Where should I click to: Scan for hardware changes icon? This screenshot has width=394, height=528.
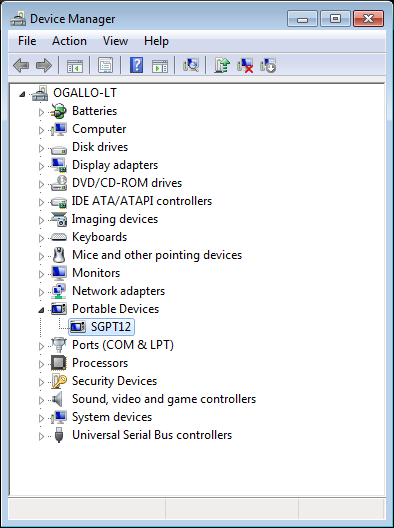(x=191, y=65)
